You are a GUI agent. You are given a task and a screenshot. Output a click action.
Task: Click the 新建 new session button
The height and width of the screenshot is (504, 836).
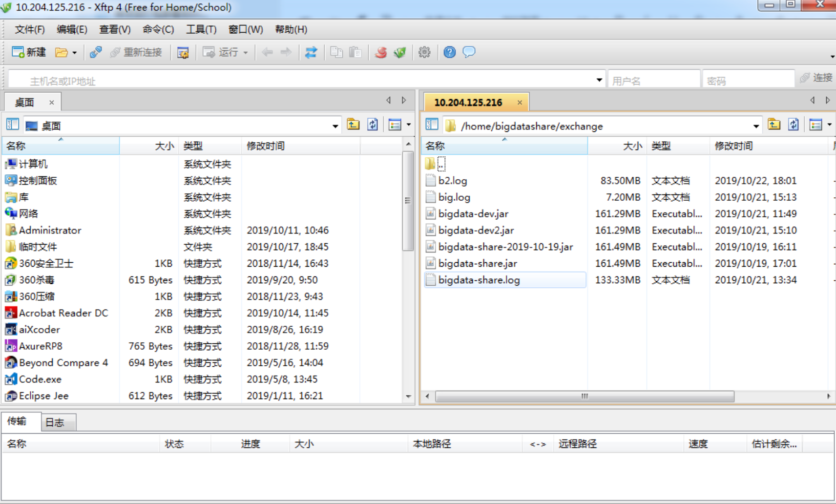point(29,52)
